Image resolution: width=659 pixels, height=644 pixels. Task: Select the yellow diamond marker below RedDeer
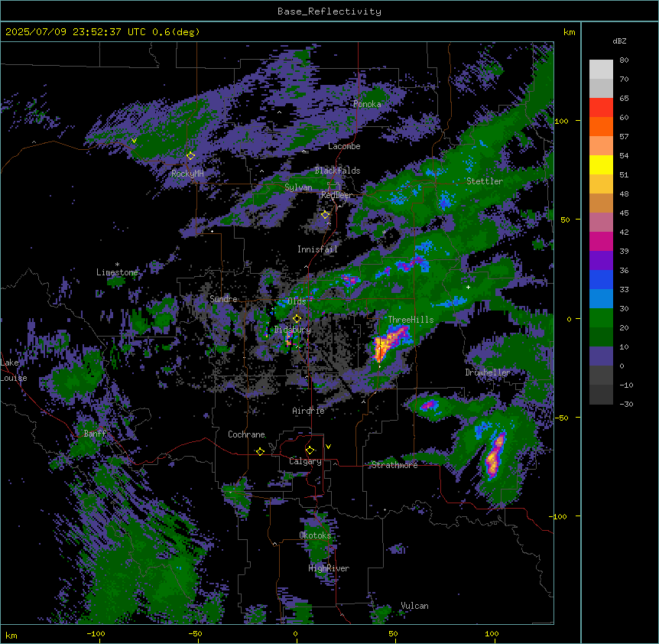[x=325, y=215]
